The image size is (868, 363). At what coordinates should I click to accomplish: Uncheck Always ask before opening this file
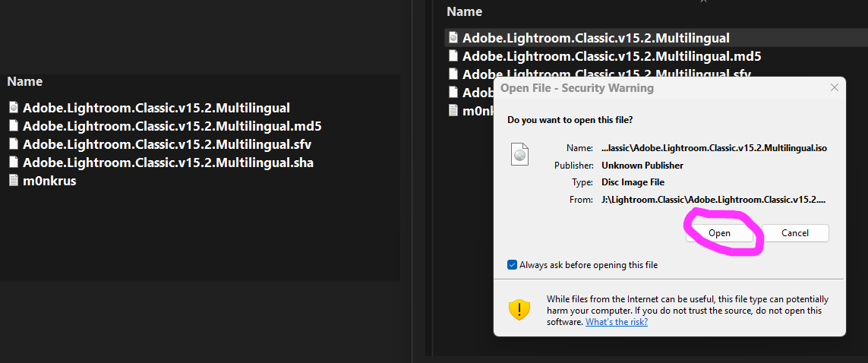[x=512, y=264]
